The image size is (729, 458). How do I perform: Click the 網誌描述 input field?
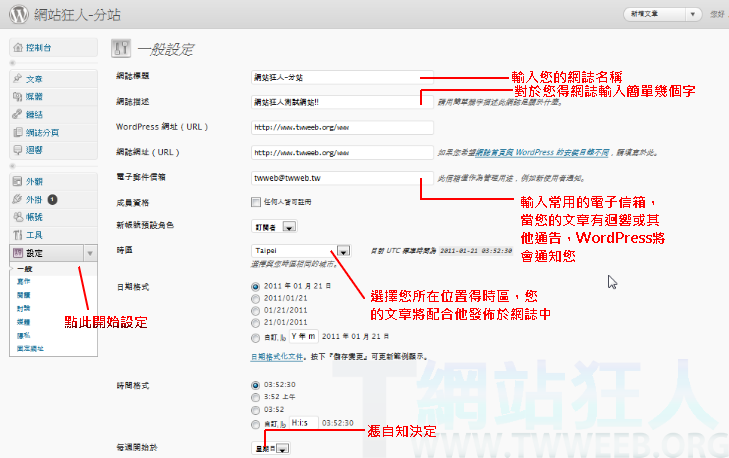[342, 102]
